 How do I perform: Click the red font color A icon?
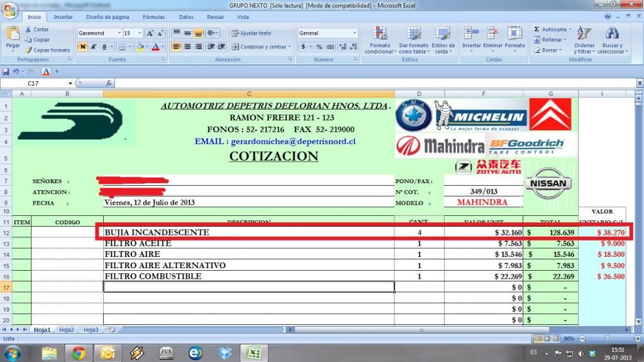(x=156, y=47)
